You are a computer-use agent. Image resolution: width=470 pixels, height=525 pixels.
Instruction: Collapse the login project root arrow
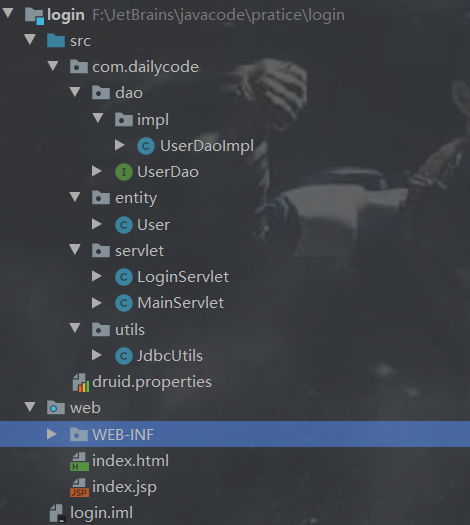(x=8, y=13)
